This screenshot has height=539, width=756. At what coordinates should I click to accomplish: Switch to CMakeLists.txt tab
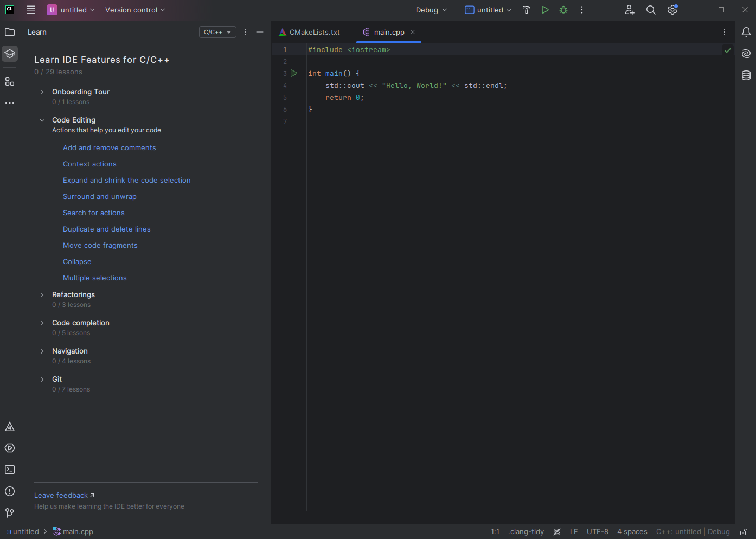(x=310, y=32)
